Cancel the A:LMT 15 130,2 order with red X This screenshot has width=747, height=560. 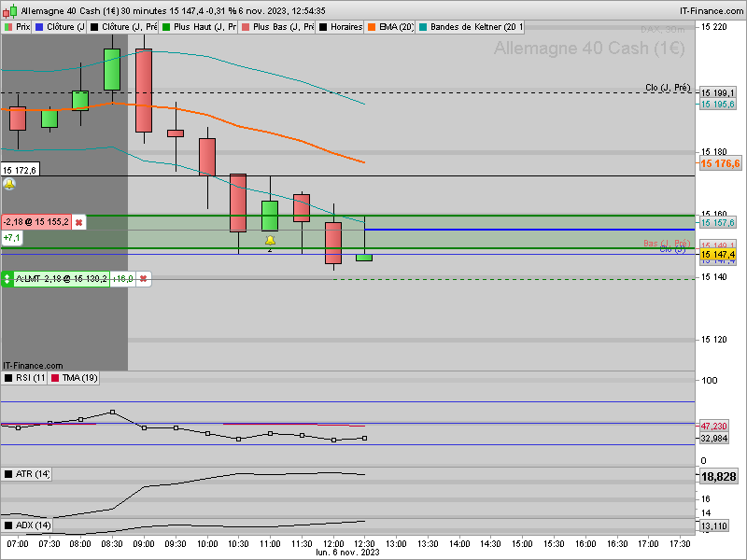(144, 278)
